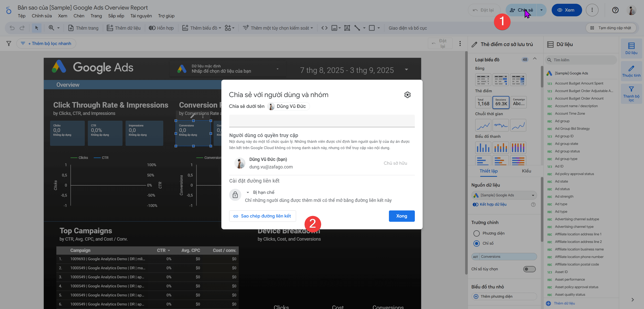Screen dimensions: 644x309
Task: Open the Tài nguyên menu
Action: pyautogui.click(x=141, y=16)
